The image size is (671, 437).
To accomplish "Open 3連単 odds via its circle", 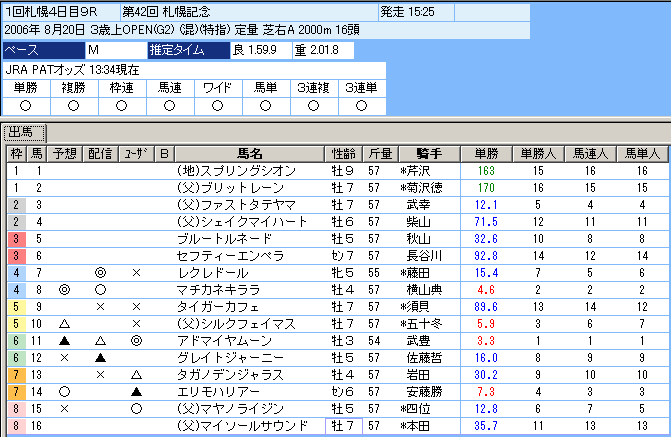I will (353, 105).
